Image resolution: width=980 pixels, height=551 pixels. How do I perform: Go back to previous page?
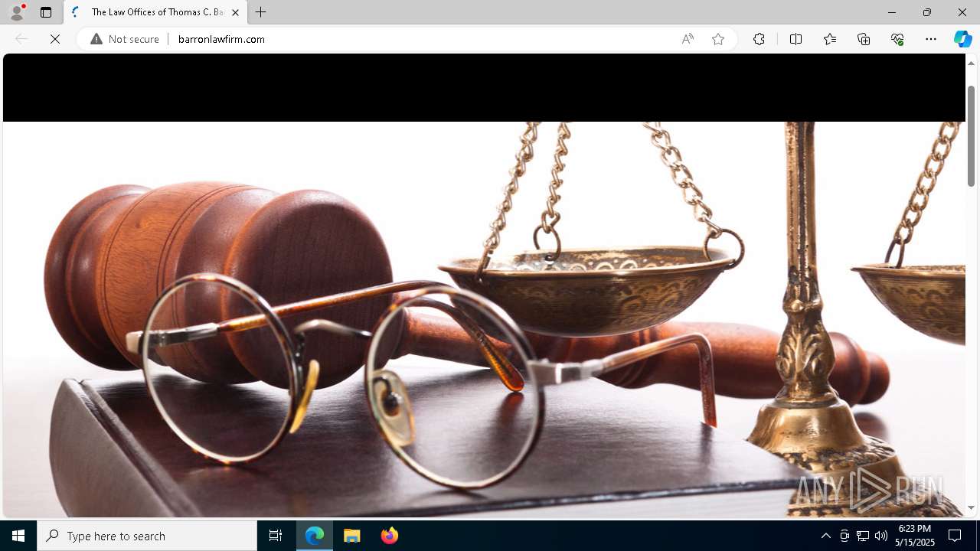click(x=21, y=39)
